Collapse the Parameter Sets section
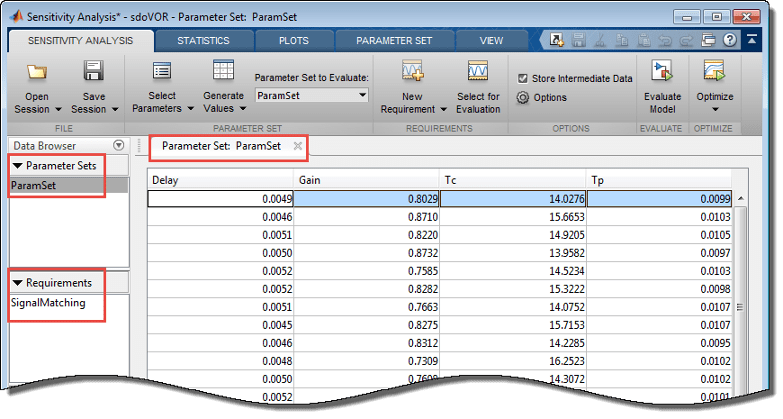The width and height of the screenshot is (783, 419). tap(17, 166)
